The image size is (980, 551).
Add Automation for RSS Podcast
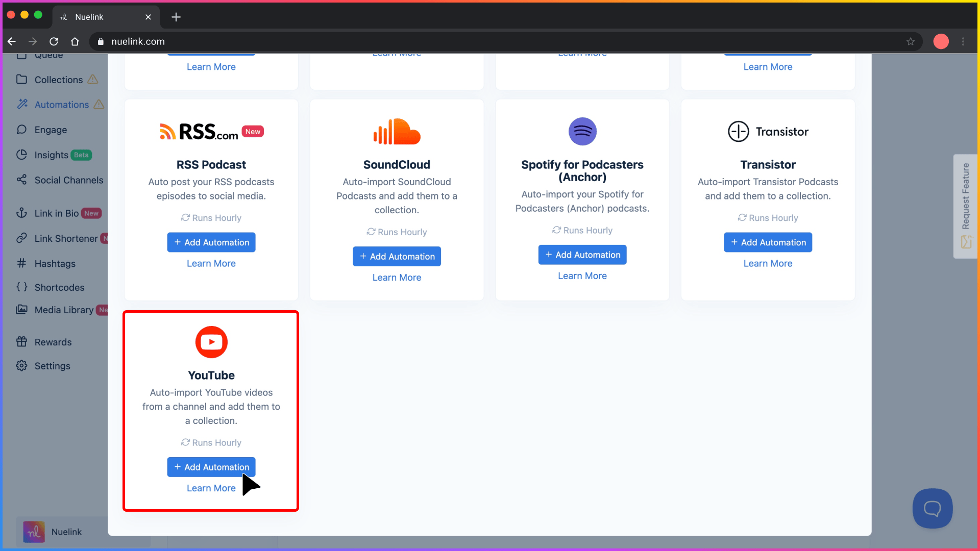pyautogui.click(x=211, y=242)
